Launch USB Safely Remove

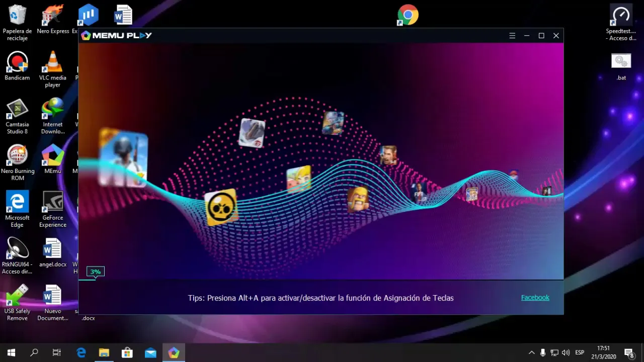click(x=17, y=303)
